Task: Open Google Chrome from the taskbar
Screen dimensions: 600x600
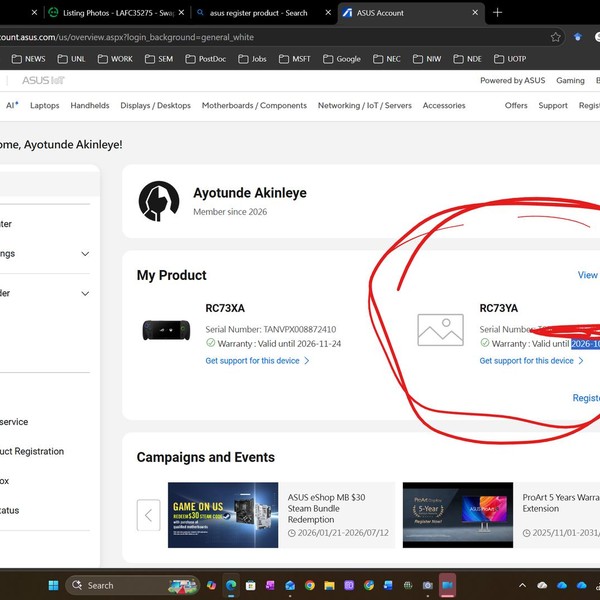Action: [x=310, y=585]
